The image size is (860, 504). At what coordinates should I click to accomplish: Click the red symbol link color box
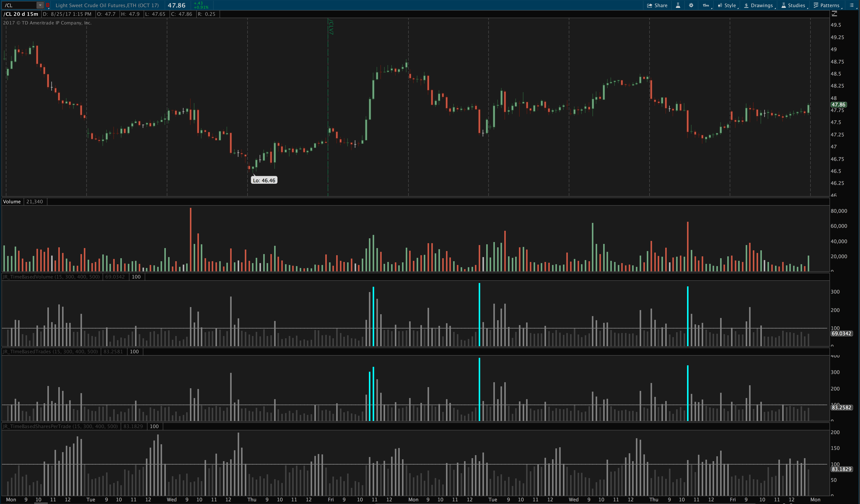[48, 5]
